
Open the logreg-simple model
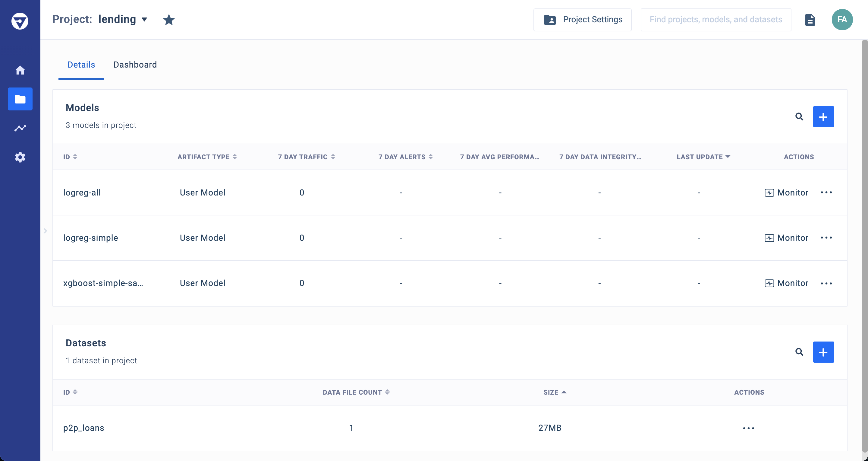tap(91, 238)
